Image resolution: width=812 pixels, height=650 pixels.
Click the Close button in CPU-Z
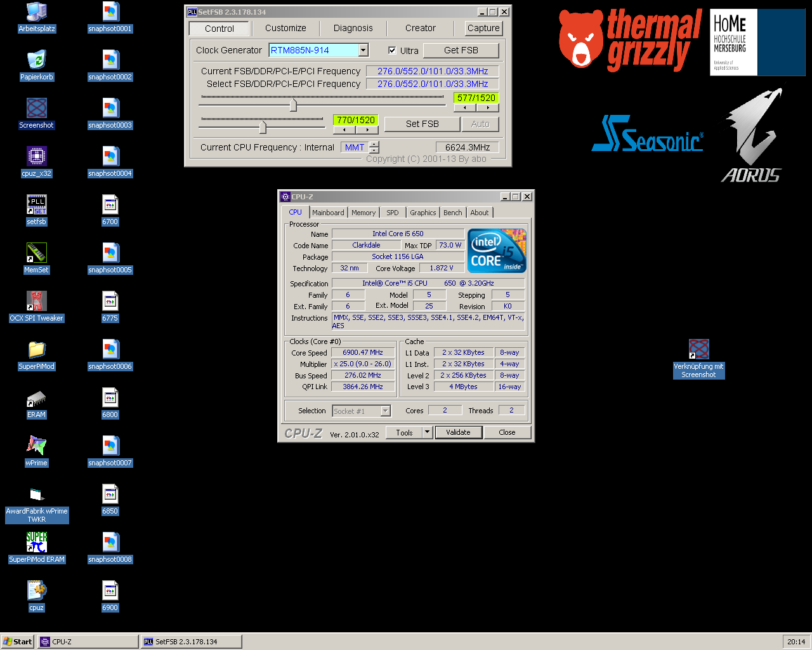click(507, 432)
